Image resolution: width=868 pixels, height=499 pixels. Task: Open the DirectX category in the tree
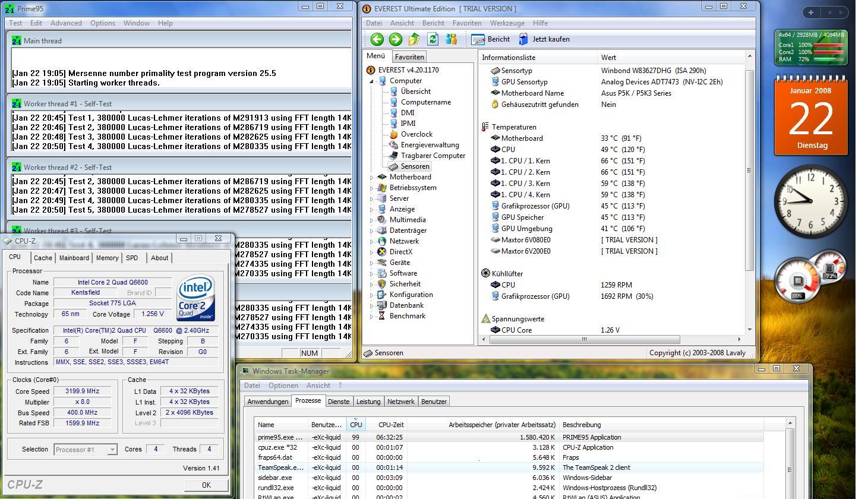pyautogui.click(x=400, y=252)
